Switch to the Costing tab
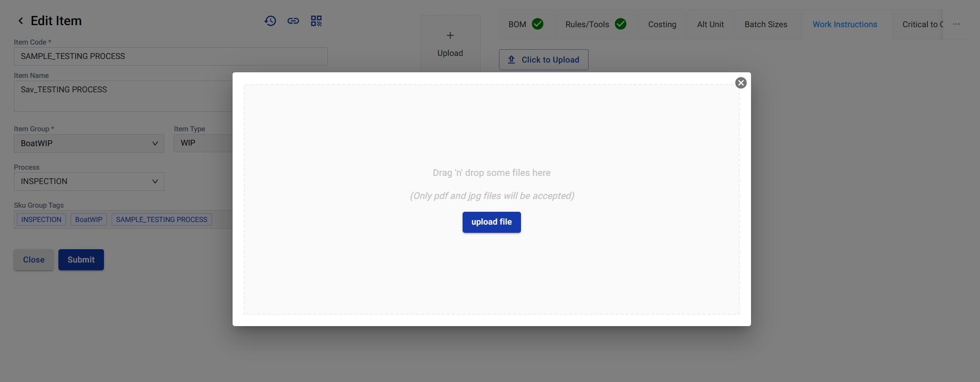Viewport: 980px width, 382px height. point(662,25)
